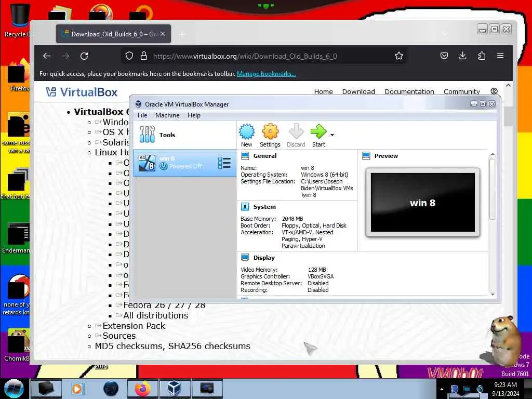Screen dimensions: 532x399
Task: Open the General section header icon
Action: (x=245, y=156)
